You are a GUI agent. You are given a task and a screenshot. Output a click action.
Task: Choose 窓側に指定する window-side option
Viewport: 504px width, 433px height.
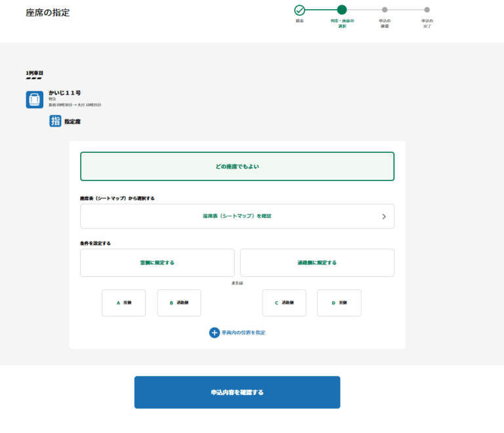(157, 262)
